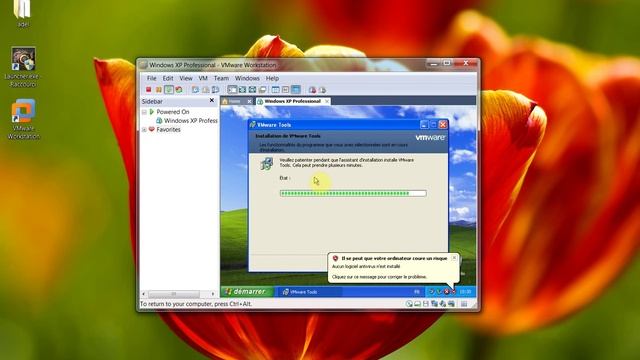Viewport: 640px width, 360px height.
Task: Click the sound card status bar icon
Action: tap(443, 304)
